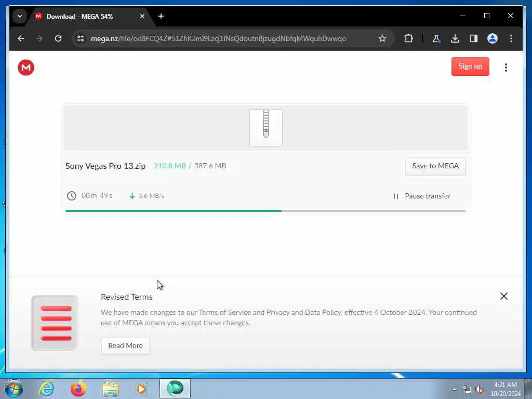Click the Read More button
The image size is (532, 399).
click(x=125, y=345)
